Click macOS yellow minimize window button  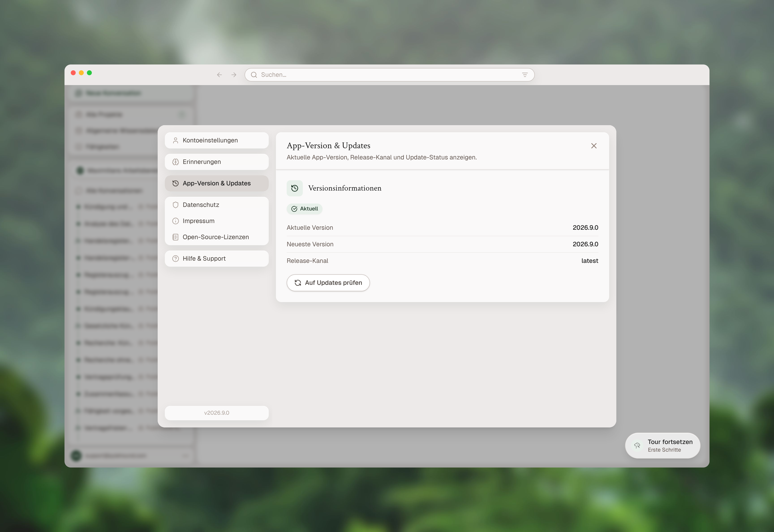pyautogui.click(x=81, y=73)
